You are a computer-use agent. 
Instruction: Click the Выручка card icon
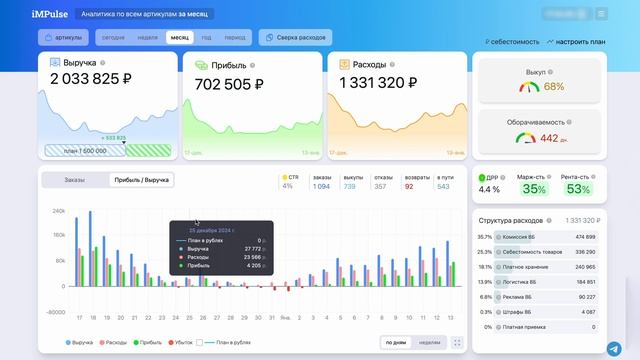(55, 62)
